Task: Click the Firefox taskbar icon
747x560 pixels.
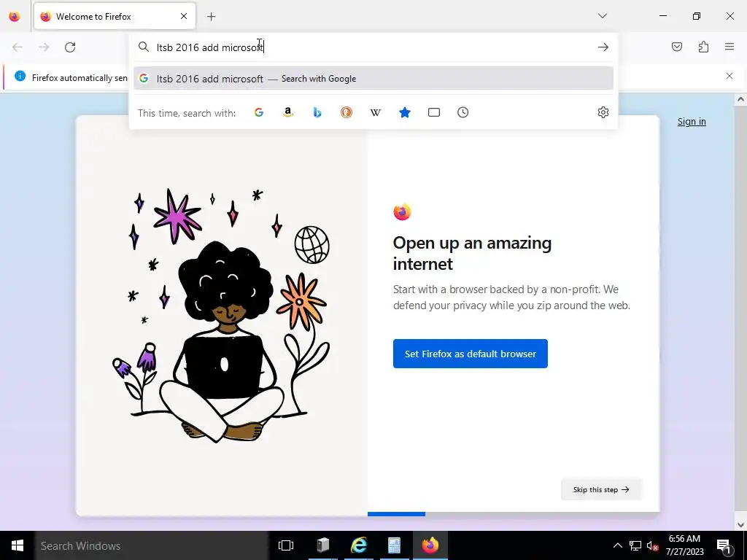Action: click(x=430, y=545)
